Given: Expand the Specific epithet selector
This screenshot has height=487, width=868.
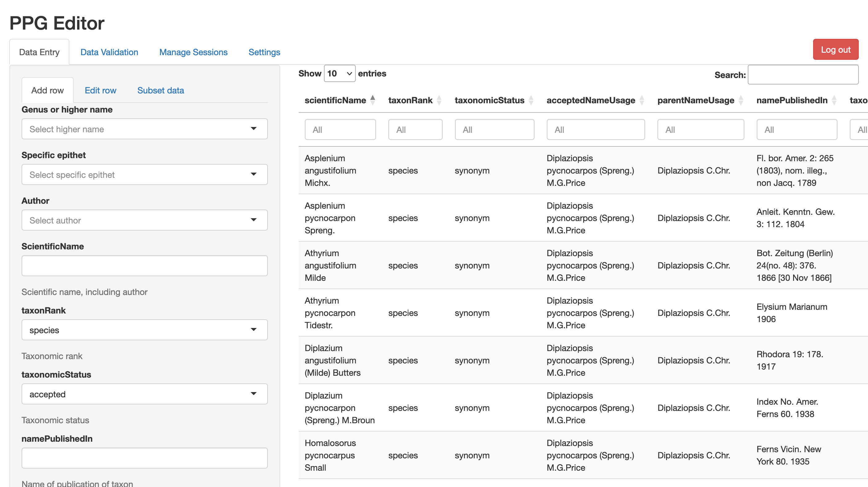Looking at the screenshot, I should click(x=144, y=174).
